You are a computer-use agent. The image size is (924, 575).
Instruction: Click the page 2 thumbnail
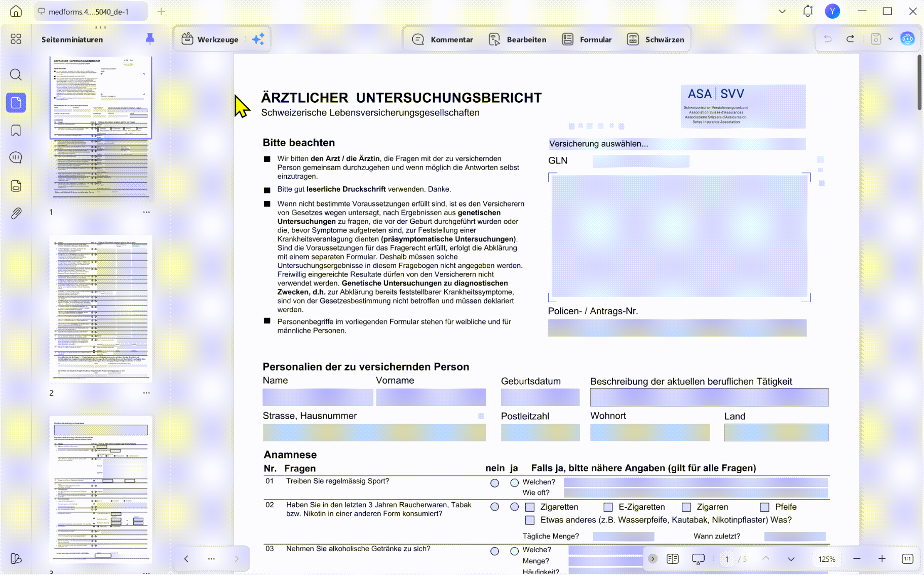point(101,309)
